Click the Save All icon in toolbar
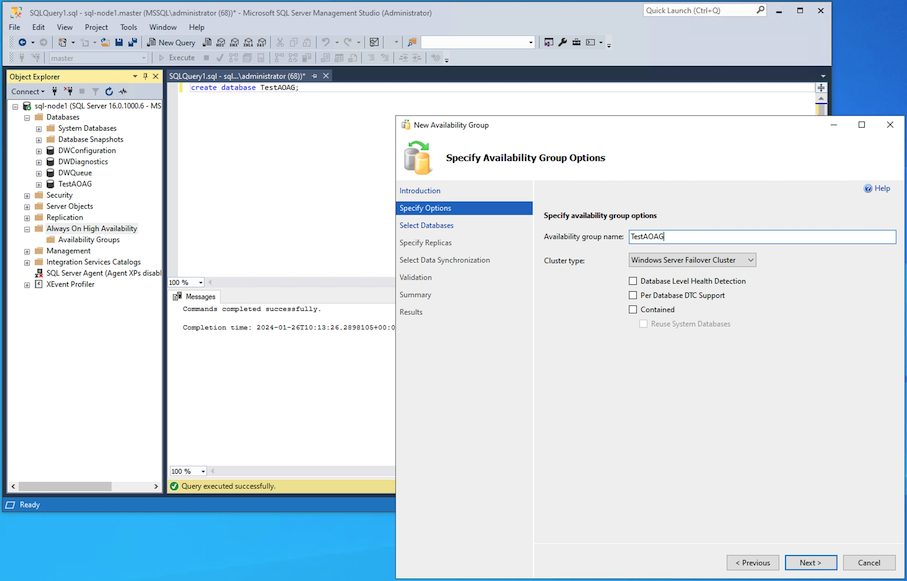Viewport: 907px width, 581px height. pyautogui.click(x=132, y=42)
